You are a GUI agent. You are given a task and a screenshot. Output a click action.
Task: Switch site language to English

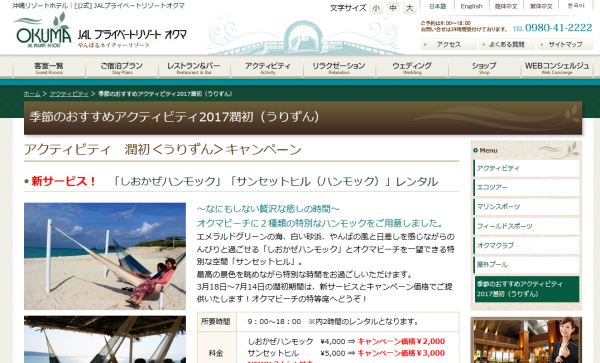471,6
